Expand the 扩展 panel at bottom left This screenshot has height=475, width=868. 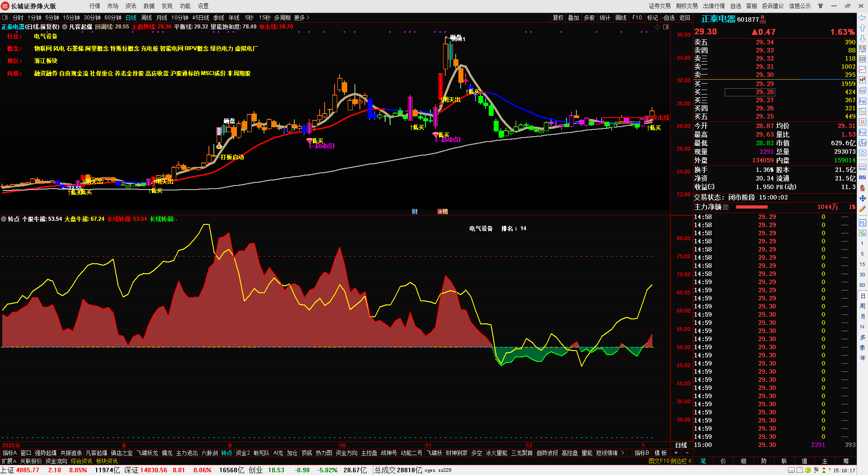[x=9, y=461]
